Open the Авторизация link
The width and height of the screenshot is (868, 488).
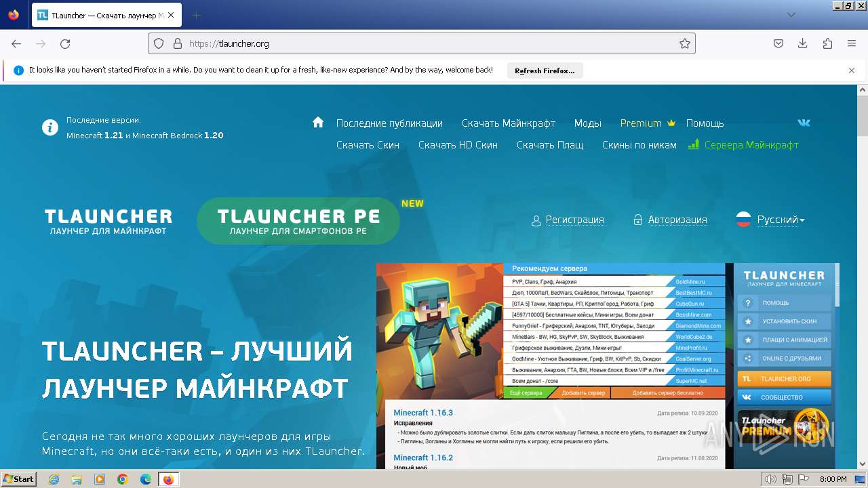click(677, 220)
